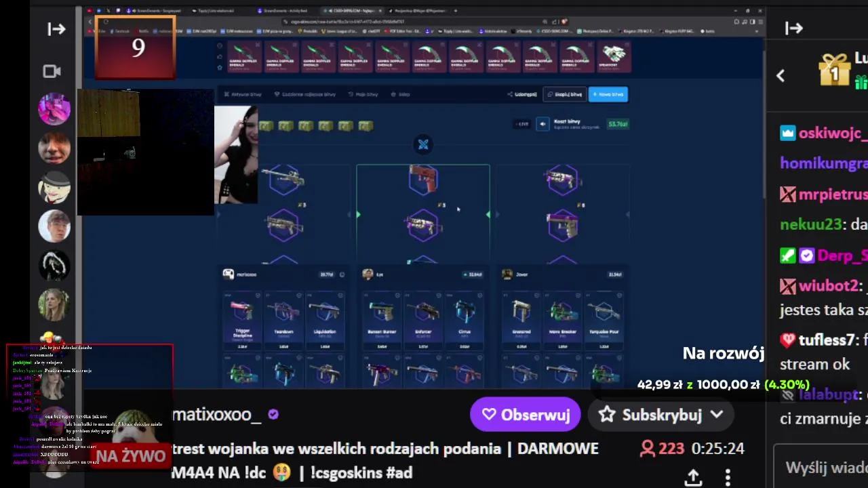
Task: Open the first pink-haired avatar channel in sidebar
Action: coord(54,108)
